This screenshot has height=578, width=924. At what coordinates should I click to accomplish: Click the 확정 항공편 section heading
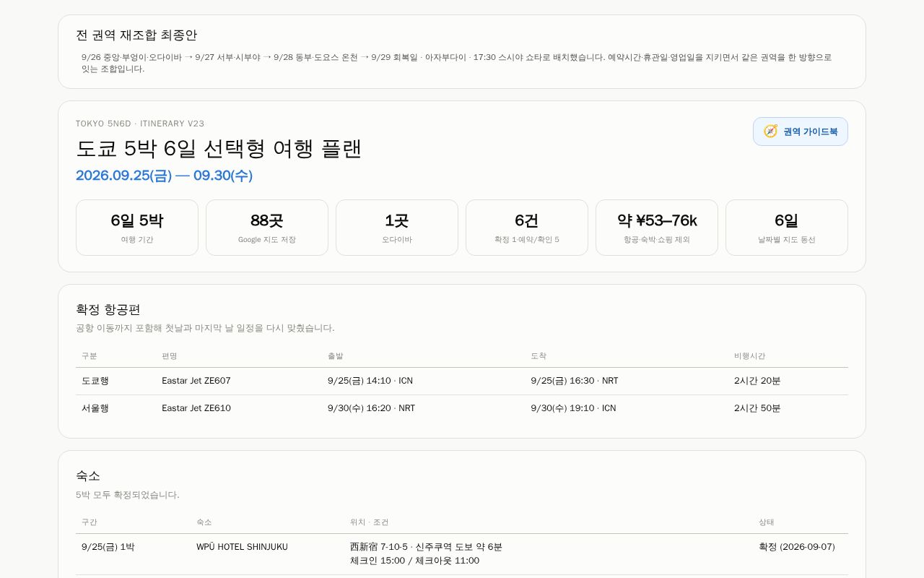(x=108, y=309)
